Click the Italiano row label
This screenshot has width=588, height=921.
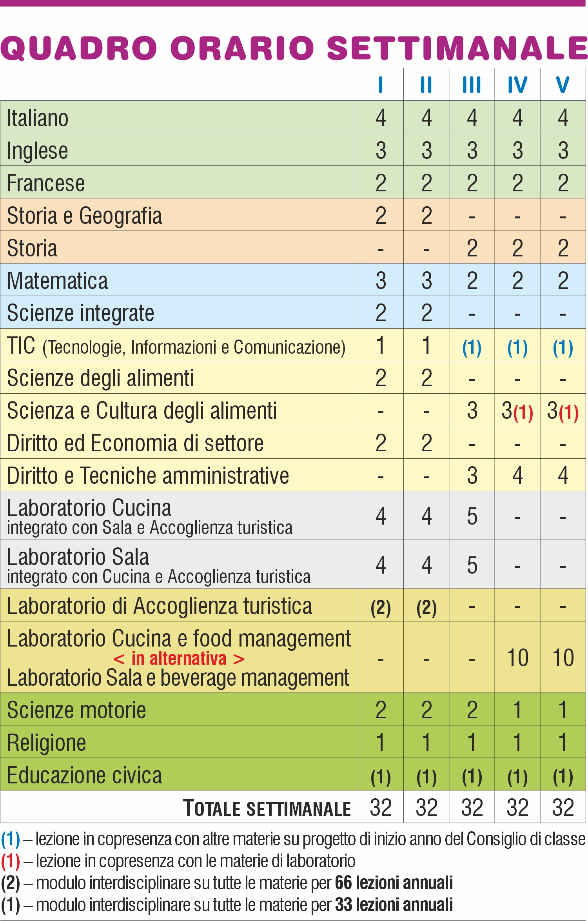(38, 118)
